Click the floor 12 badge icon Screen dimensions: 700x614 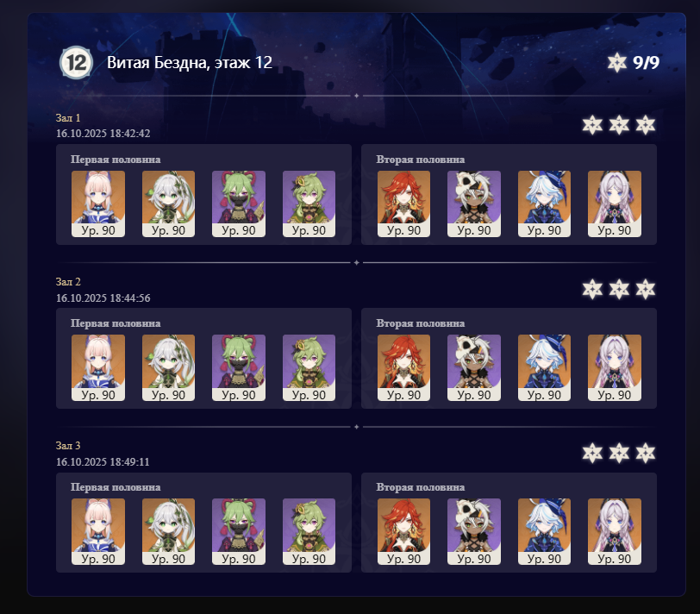click(x=77, y=62)
